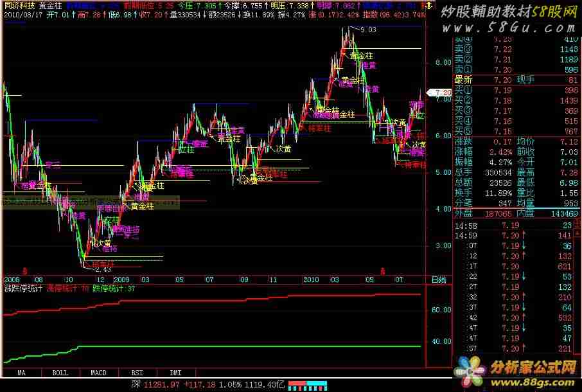This screenshot has width=582, height=392.
Task: Click the 今压:7.305 pressure value
Action: (x=200, y=6)
